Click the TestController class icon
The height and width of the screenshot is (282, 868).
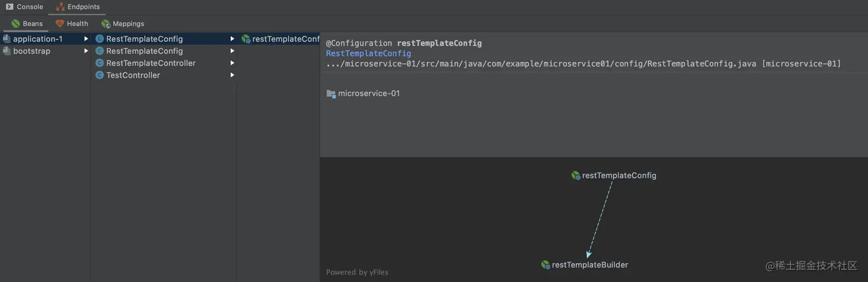tap(100, 75)
